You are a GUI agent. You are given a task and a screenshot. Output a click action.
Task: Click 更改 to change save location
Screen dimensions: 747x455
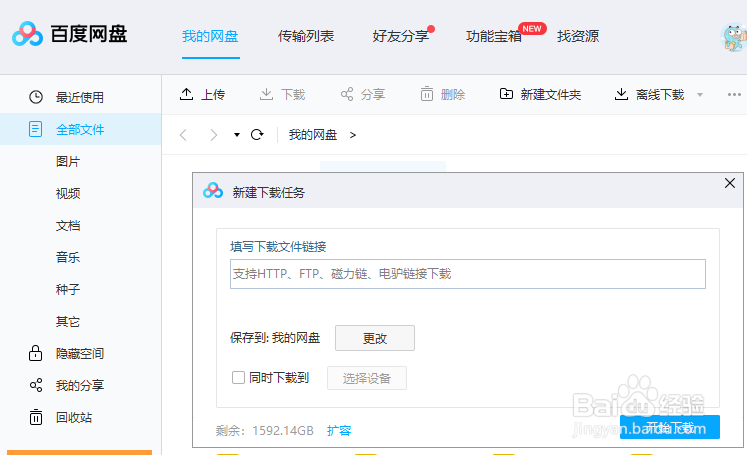point(375,338)
